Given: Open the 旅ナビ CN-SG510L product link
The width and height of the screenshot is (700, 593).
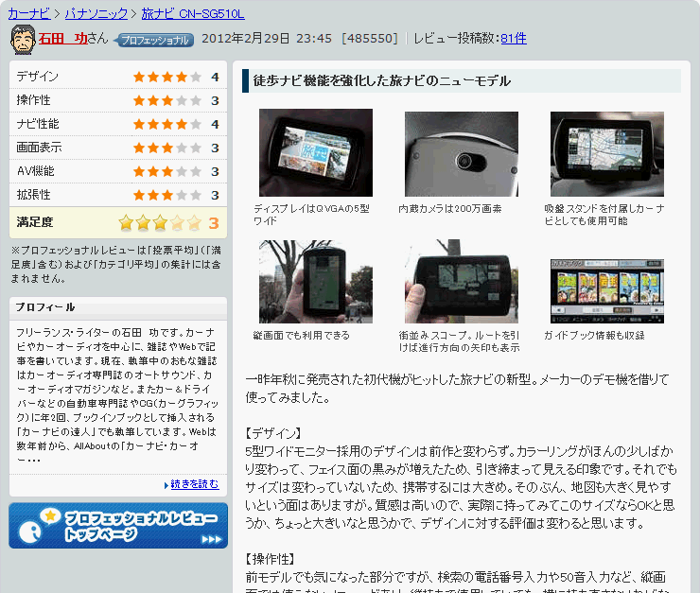Looking at the screenshot, I should [193, 14].
